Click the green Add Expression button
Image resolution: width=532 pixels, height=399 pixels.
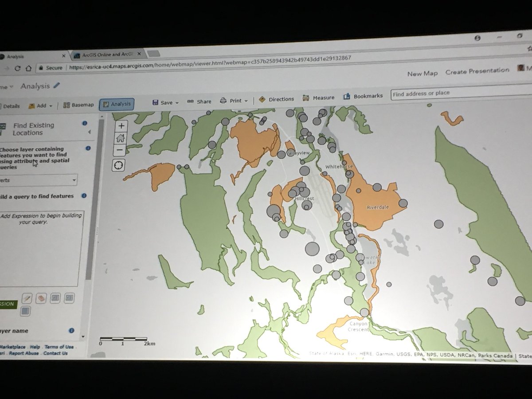pyautogui.click(x=8, y=304)
